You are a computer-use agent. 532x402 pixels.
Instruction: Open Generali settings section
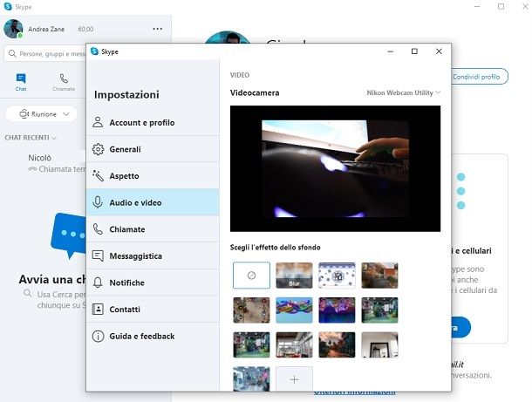153,149
